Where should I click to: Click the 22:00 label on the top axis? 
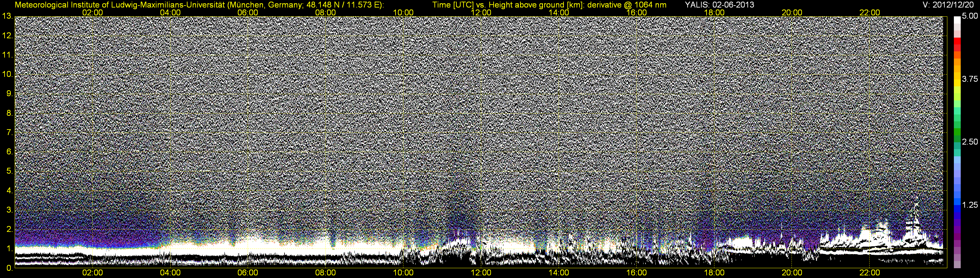[x=870, y=12]
